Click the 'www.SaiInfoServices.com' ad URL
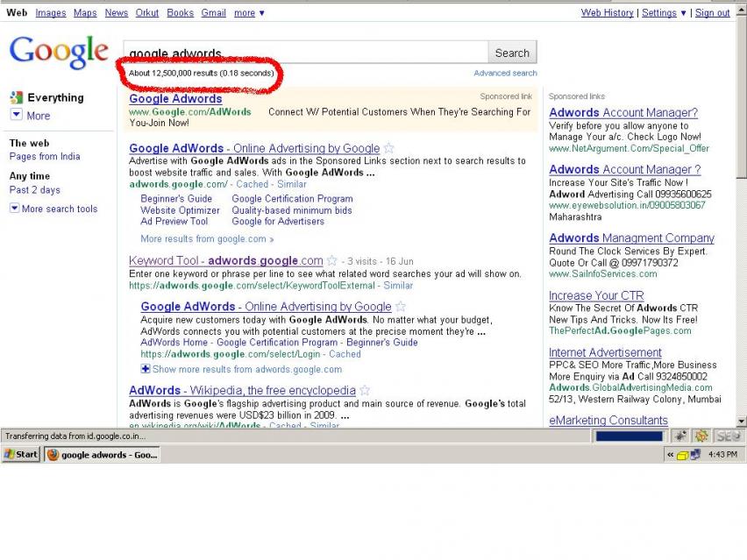The height and width of the screenshot is (560, 747). [x=602, y=273]
